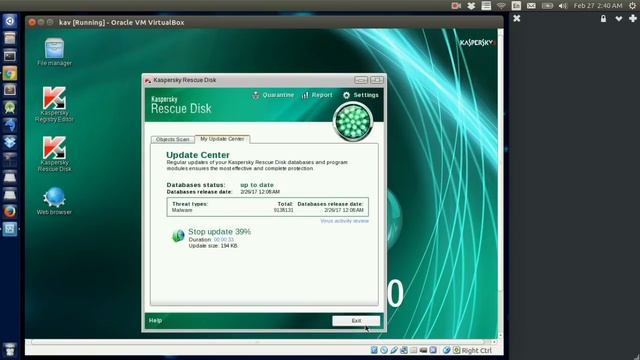Open Files in the Ubuntu launcher
The width and height of the screenshot is (640, 360).
[x=10, y=38]
